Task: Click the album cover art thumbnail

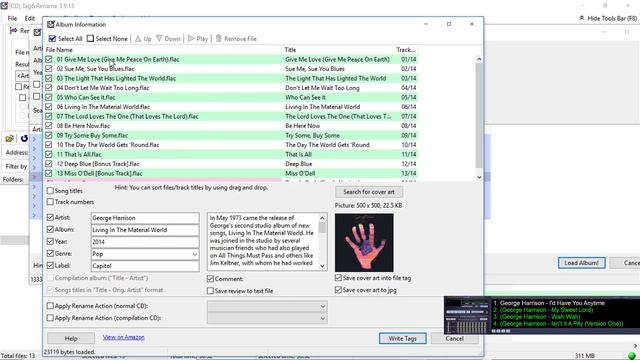Action: coord(364,242)
